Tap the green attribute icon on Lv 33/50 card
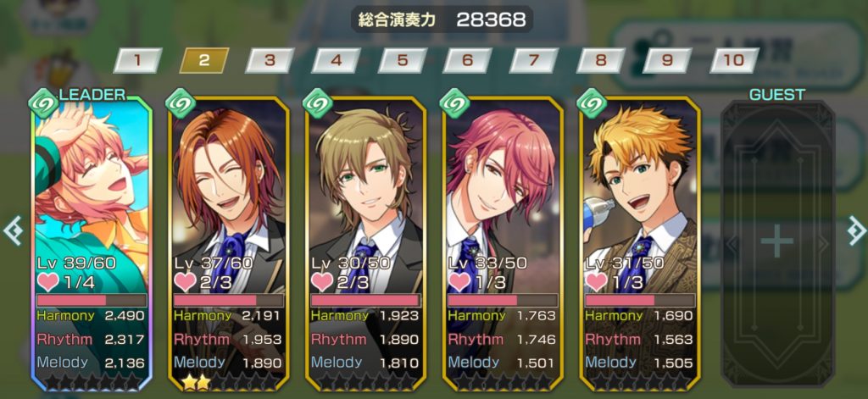868x399 pixels. click(454, 103)
